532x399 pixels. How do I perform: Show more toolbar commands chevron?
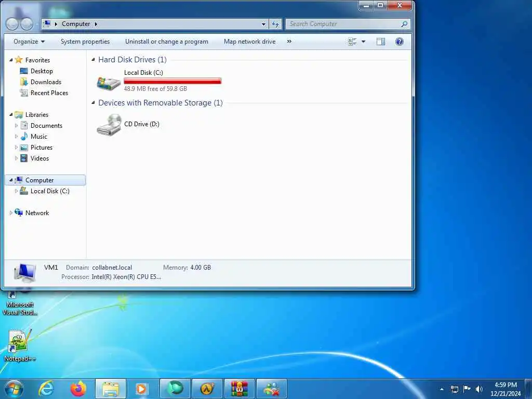coord(289,42)
